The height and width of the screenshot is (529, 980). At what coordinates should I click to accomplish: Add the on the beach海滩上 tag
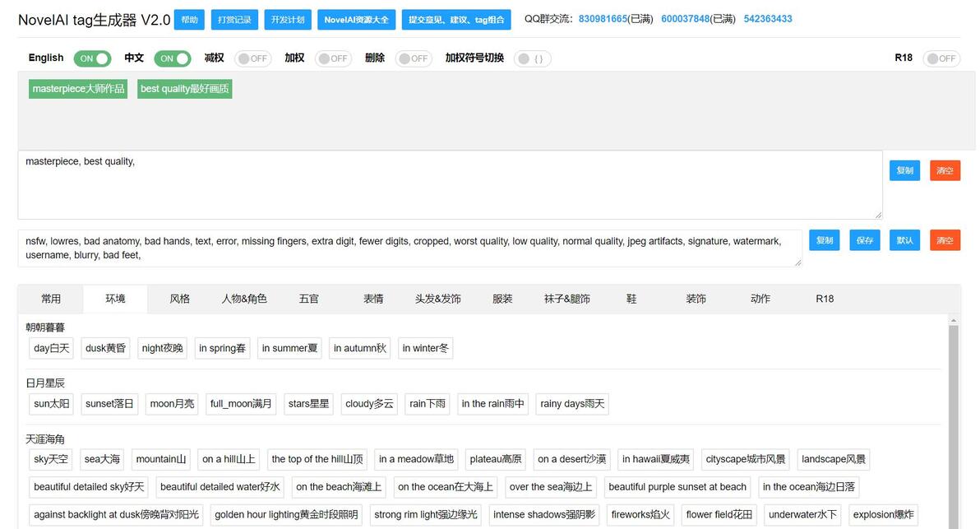[x=338, y=487]
